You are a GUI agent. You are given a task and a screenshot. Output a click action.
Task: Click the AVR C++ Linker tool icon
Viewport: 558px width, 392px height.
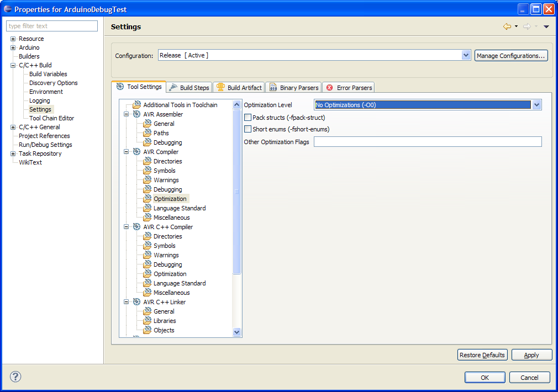(x=136, y=302)
